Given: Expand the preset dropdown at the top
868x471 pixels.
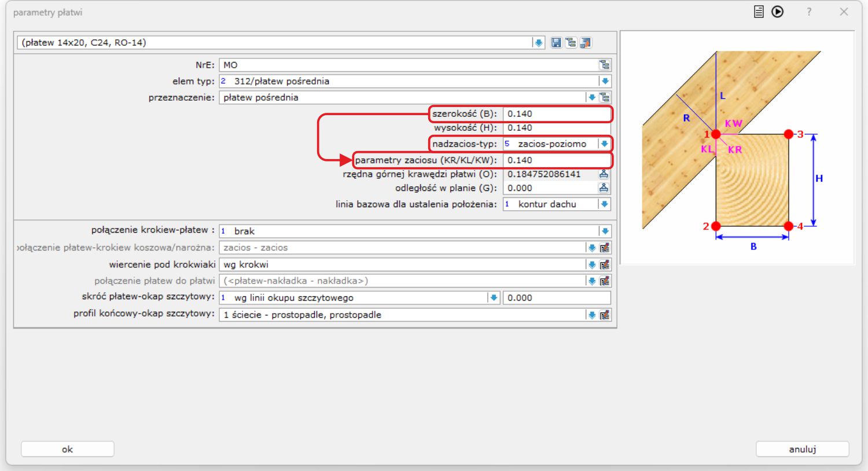Looking at the screenshot, I should [x=539, y=43].
